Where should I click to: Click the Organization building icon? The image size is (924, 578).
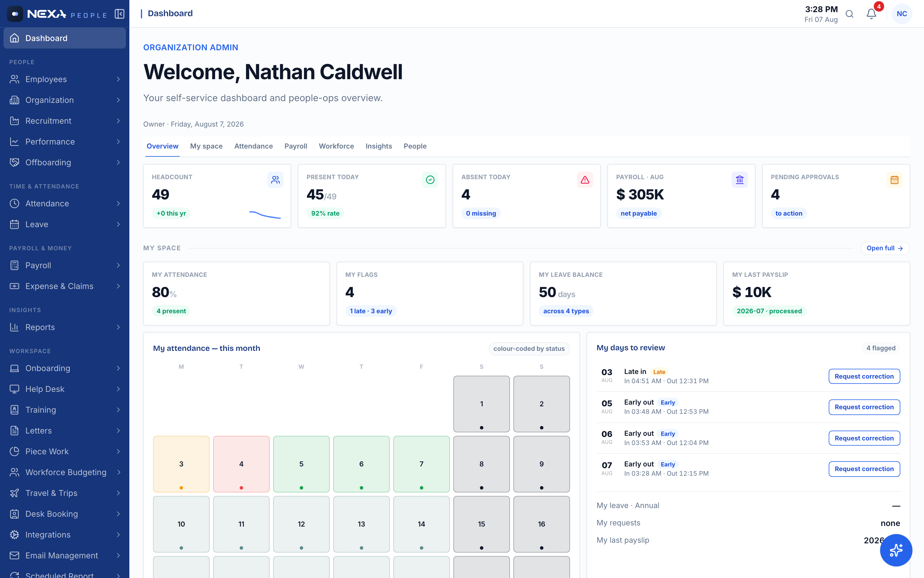coord(14,100)
